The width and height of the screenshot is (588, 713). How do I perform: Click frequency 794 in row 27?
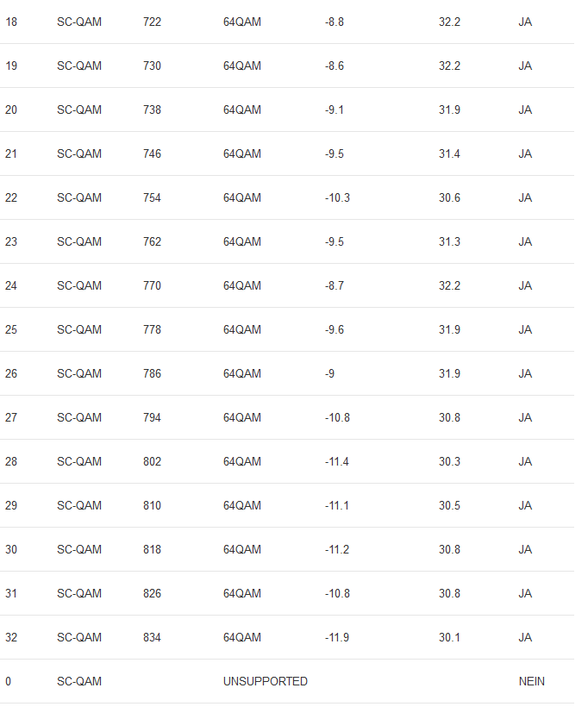[x=152, y=417]
